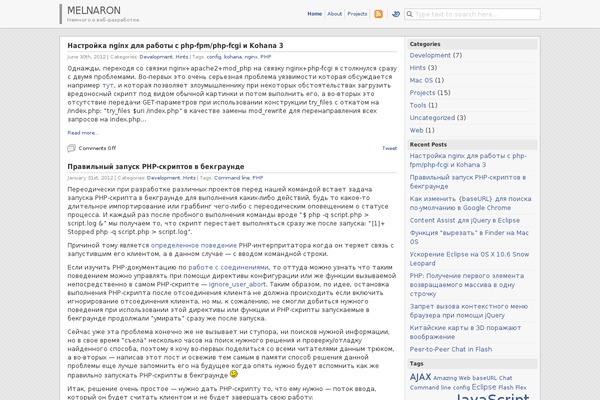Click 'Read more...' link of first post
This screenshot has height=400, width=600.
(83, 133)
